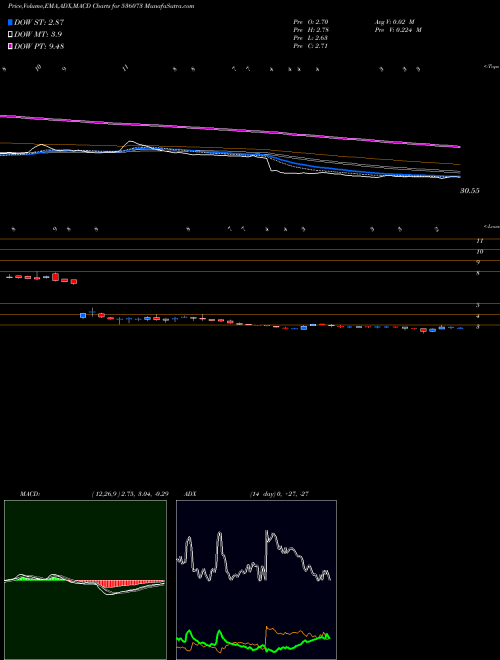
Task: Click price axis label 11
Action: coord(479,241)
